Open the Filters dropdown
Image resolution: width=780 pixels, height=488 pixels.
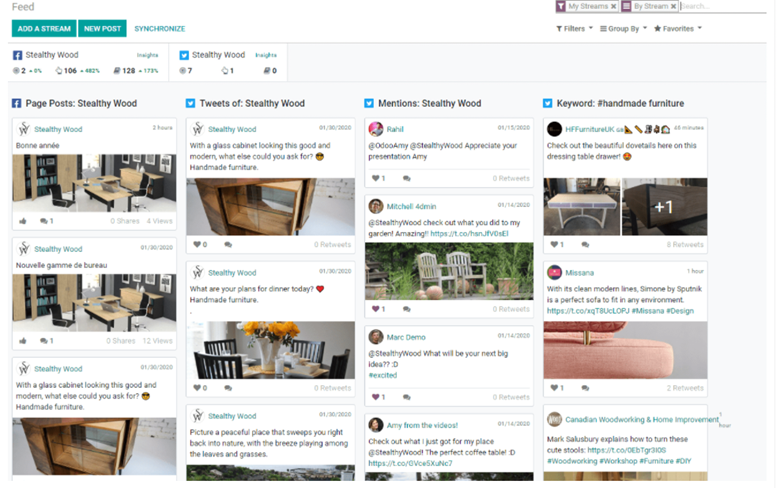coord(571,29)
